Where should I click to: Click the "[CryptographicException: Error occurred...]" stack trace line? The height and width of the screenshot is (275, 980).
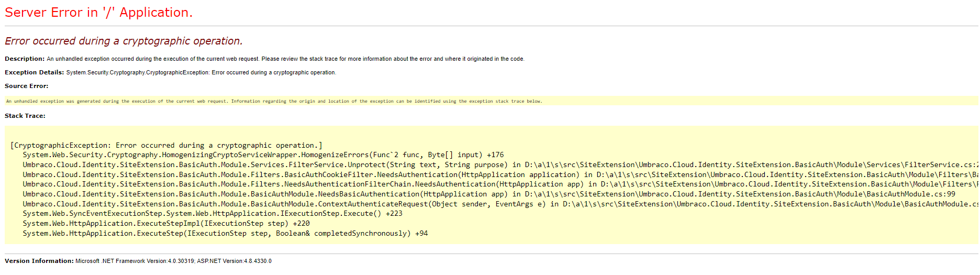(166, 145)
